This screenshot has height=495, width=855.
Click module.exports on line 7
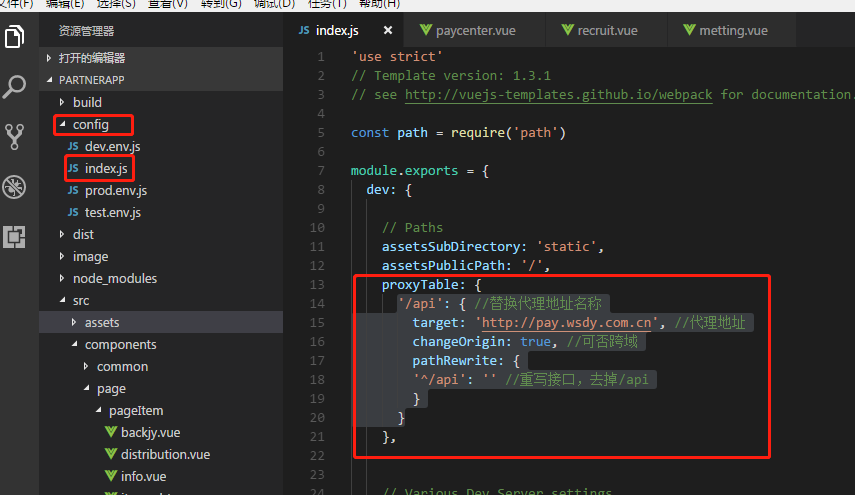tap(404, 171)
